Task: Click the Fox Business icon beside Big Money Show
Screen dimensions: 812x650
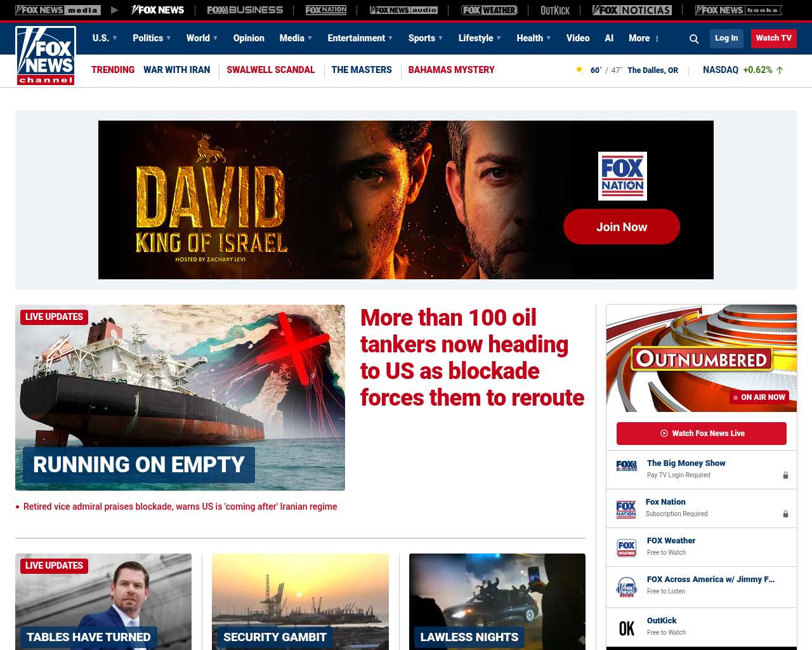Action: point(626,466)
